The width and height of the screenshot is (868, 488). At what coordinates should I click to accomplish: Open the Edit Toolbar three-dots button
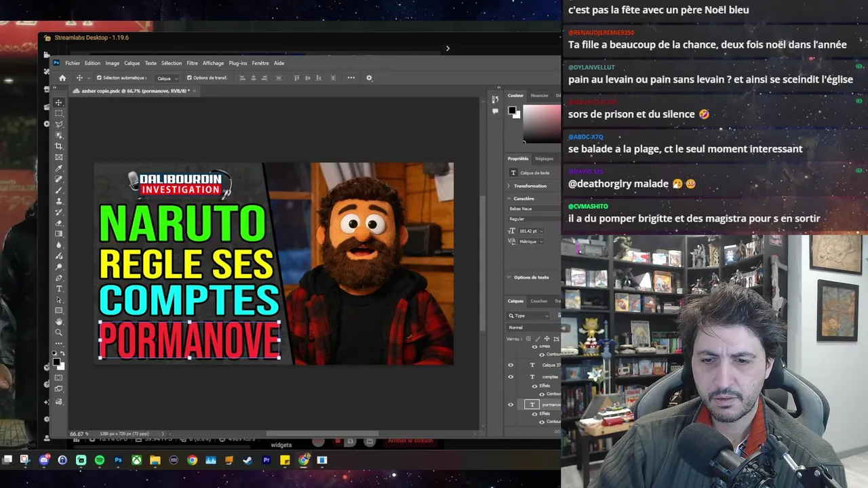coord(59,343)
